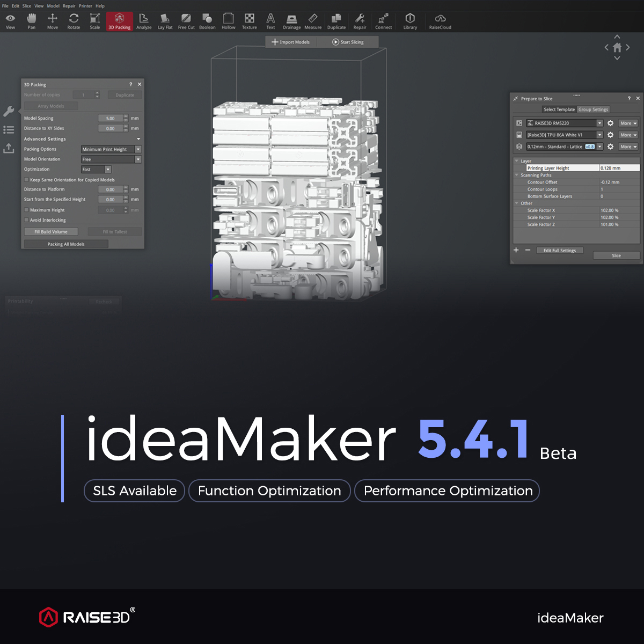This screenshot has height=644, width=644.
Task: Collapse the Layer settings group
Action: coord(517,161)
